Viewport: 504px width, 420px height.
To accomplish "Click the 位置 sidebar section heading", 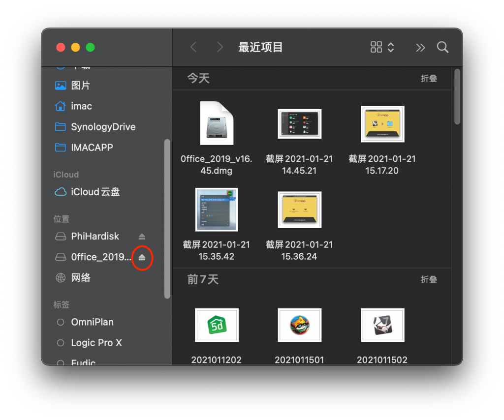I will (62, 219).
